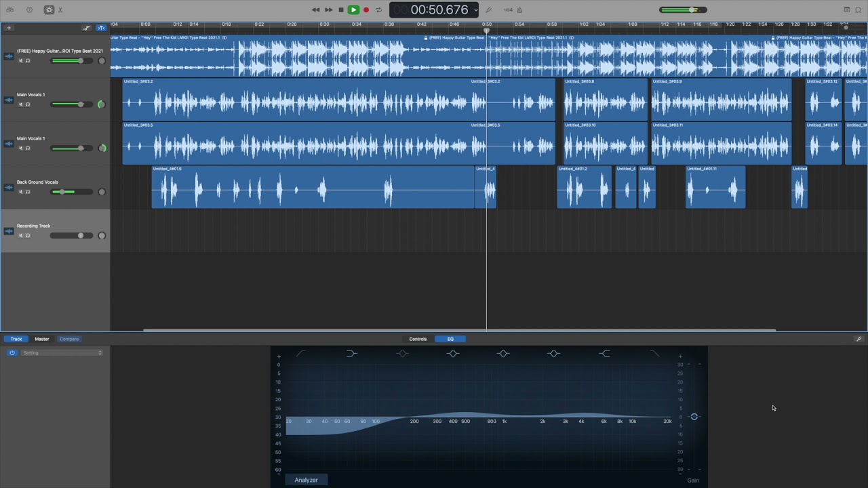868x488 pixels.
Task: Select the dimmed third EQ band icon
Action: point(402,353)
